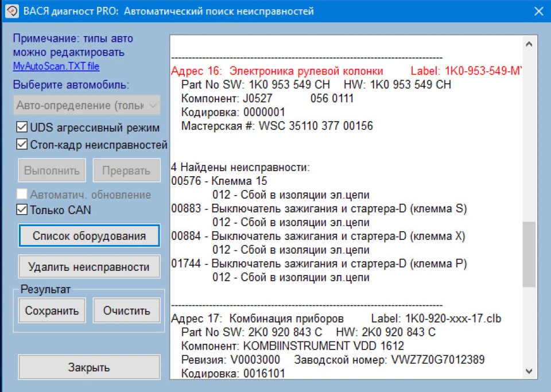Open the Авто-определение vehicle dropdown
Screen dimensions: 551x392
pyautogui.click(x=87, y=105)
